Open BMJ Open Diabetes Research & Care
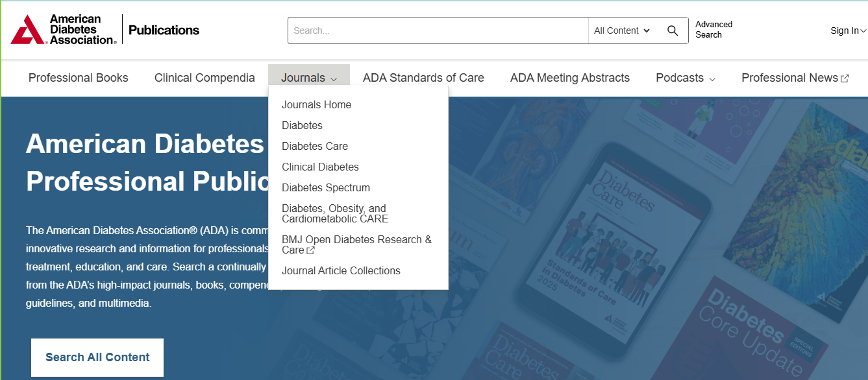The height and width of the screenshot is (380, 868). [x=356, y=244]
